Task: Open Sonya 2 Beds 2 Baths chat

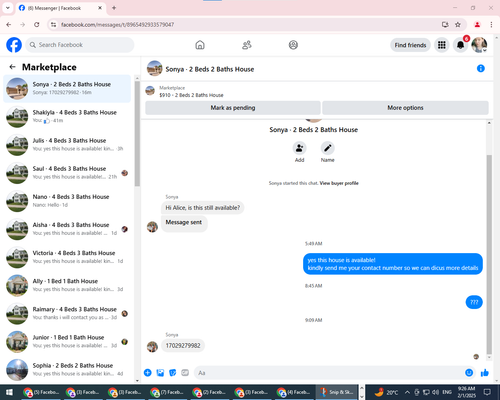Action: pos(67,89)
